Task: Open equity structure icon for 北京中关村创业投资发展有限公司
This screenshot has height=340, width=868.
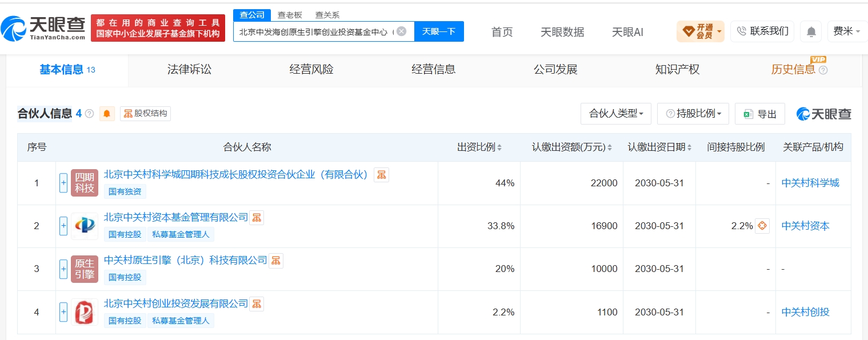Action: point(257,304)
